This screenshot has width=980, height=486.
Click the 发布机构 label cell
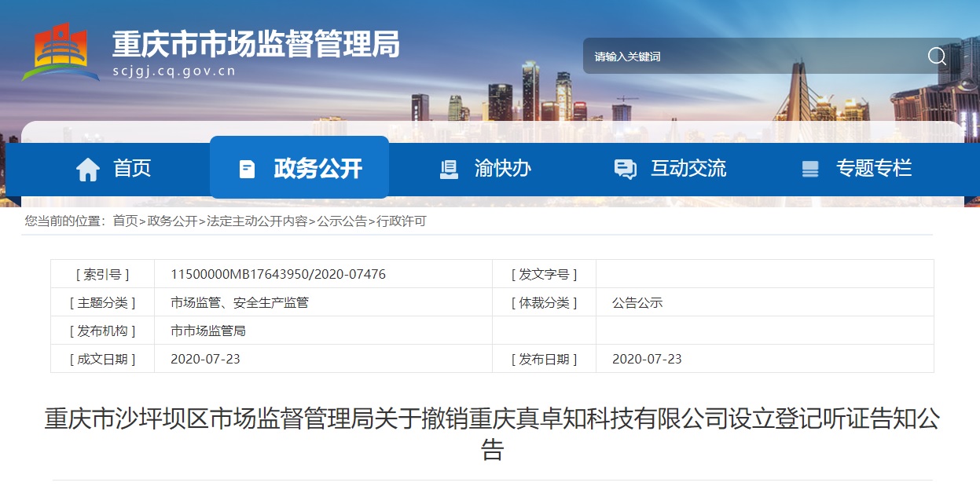(103, 331)
